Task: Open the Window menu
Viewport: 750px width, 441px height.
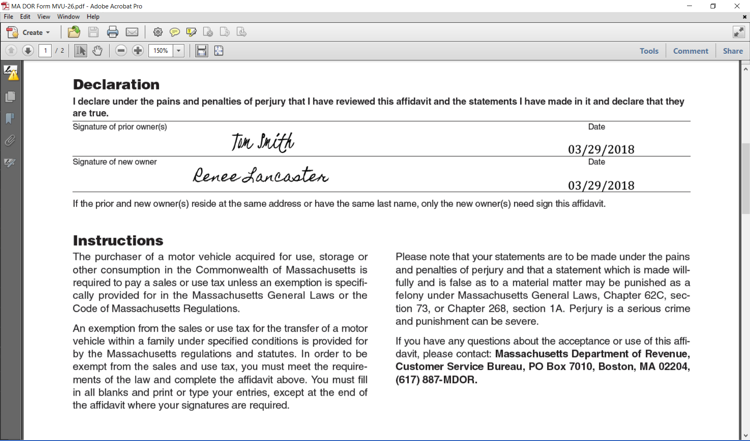Action: (68, 16)
